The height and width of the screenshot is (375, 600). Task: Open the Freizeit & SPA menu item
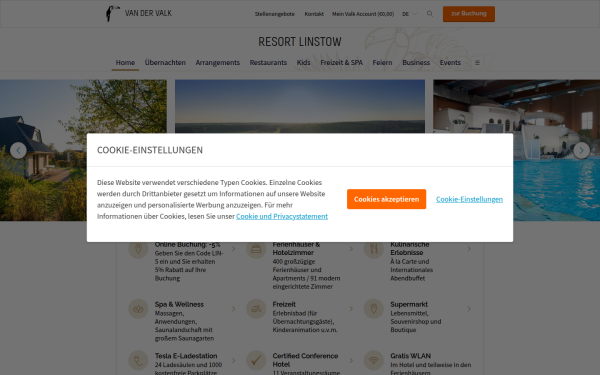pyautogui.click(x=341, y=62)
